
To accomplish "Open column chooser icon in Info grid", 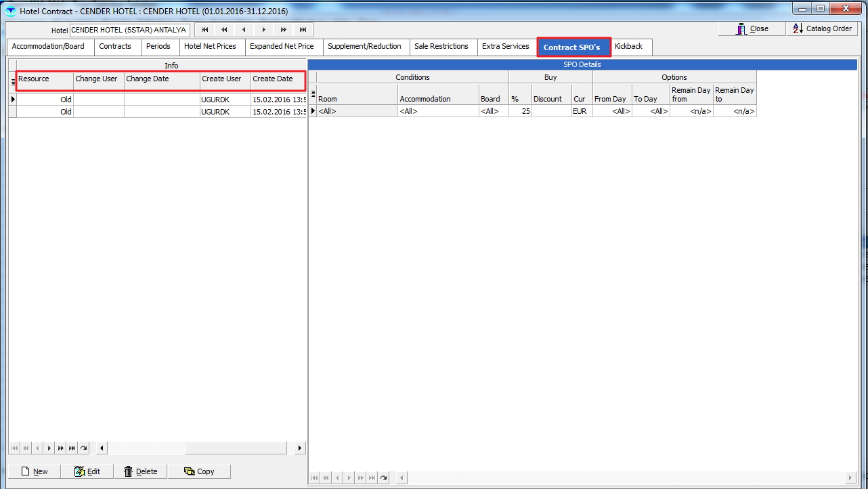I will pyautogui.click(x=13, y=81).
